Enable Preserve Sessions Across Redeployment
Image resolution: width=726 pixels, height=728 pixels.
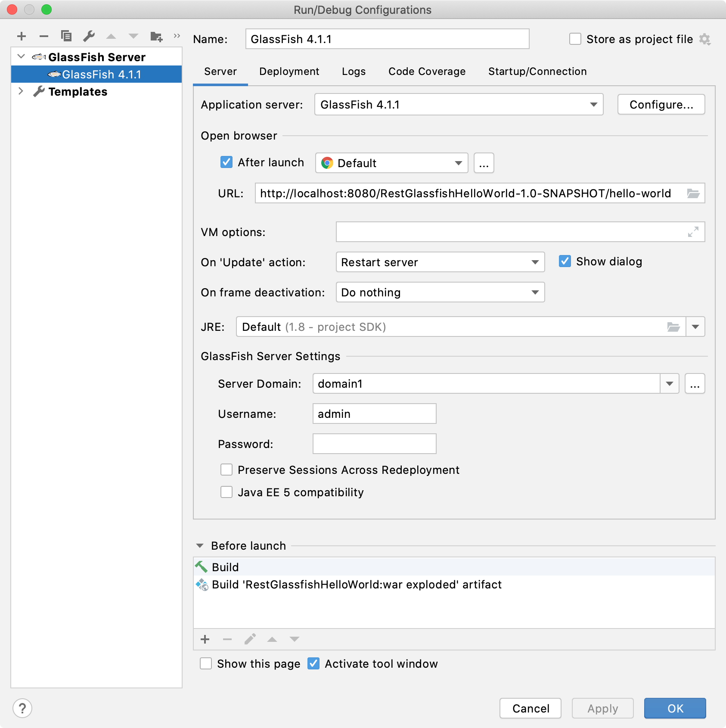click(x=226, y=470)
